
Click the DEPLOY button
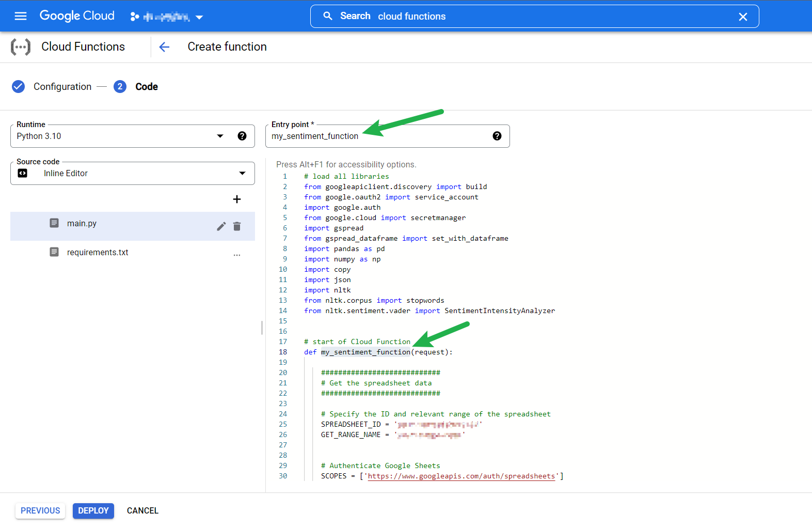[93, 510]
